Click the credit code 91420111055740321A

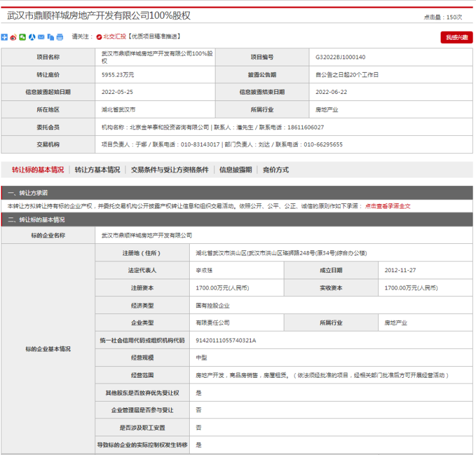[226, 340]
